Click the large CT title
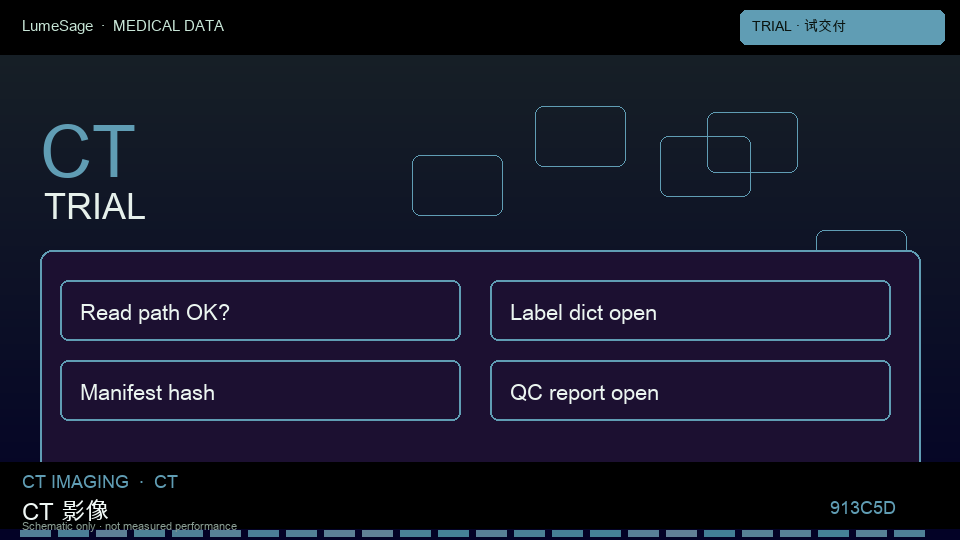The width and height of the screenshot is (960, 540). click(x=89, y=152)
